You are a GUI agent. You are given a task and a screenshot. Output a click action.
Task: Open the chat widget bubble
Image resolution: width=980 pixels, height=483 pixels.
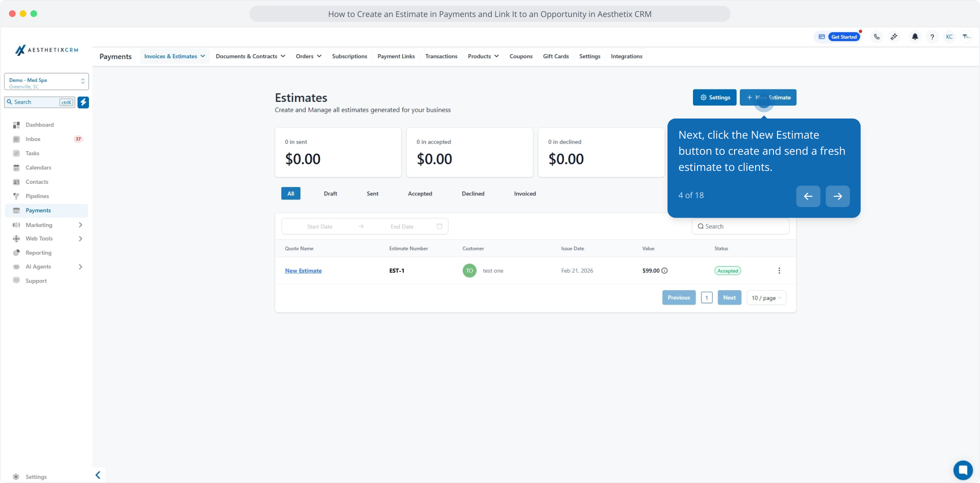click(963, 470)
